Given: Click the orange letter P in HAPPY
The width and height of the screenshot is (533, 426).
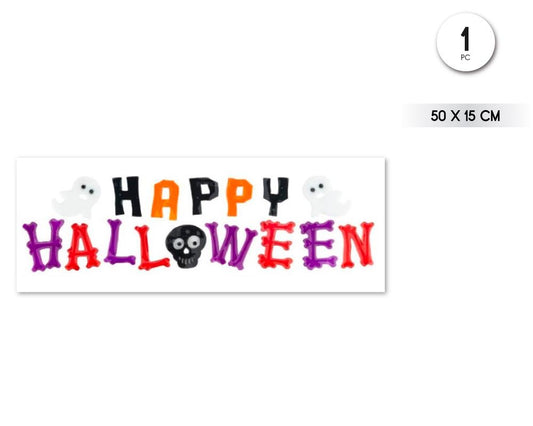Looking at the screenshot, I should [239, 197].
